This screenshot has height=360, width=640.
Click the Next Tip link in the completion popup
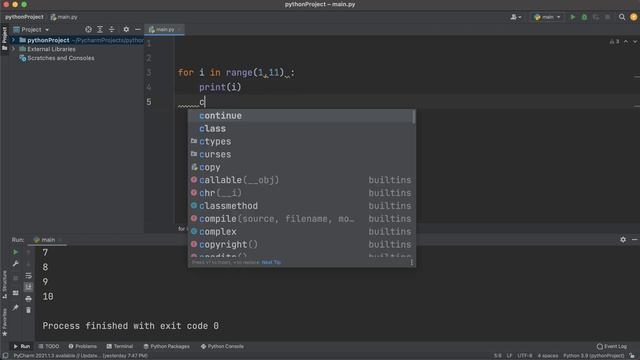[x=271, y=262]
